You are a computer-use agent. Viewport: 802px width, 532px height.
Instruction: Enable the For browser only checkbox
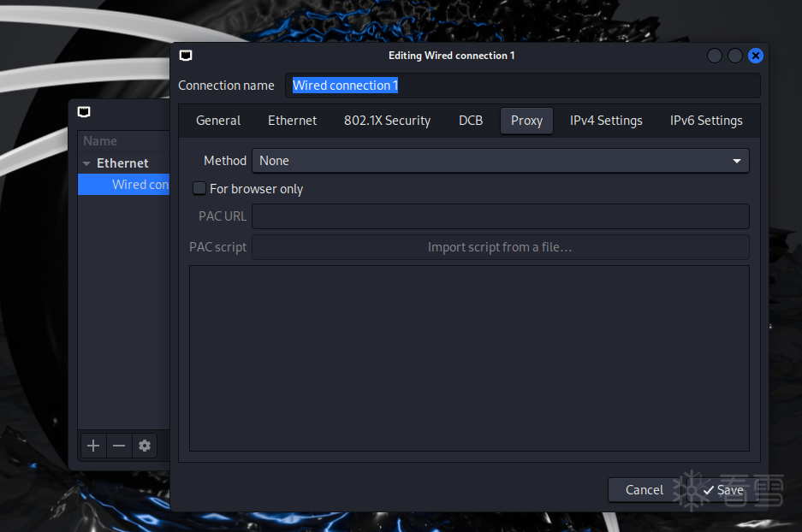coord(199,188)
